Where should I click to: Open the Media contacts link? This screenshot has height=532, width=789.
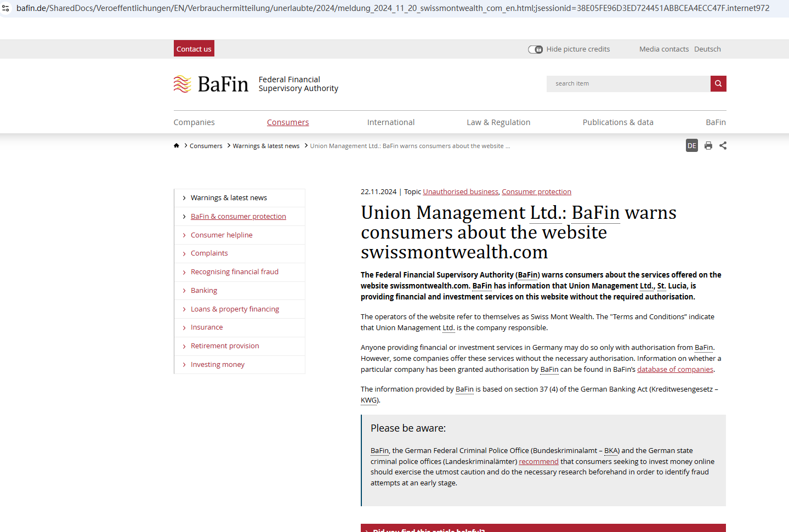click(664, 49)
